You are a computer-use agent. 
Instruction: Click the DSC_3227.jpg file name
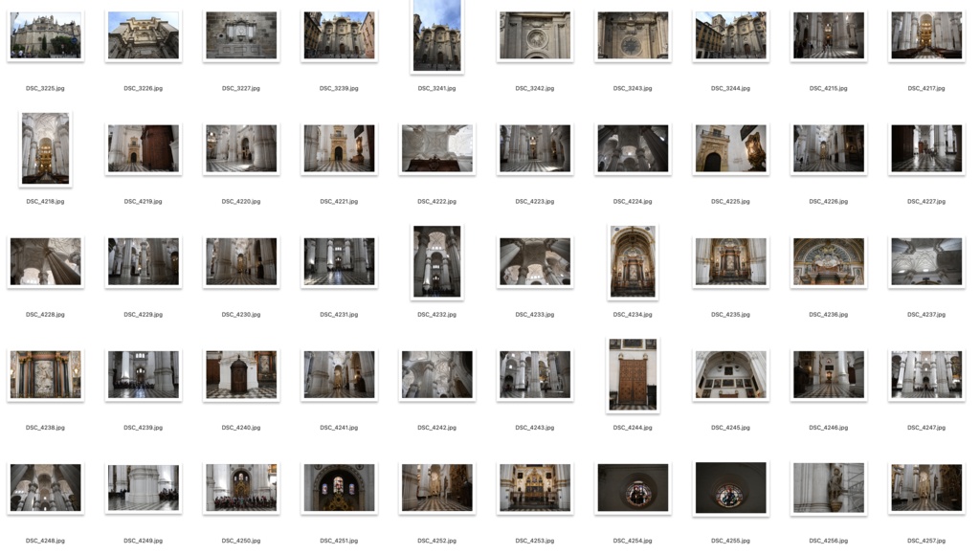coord(241,89)
